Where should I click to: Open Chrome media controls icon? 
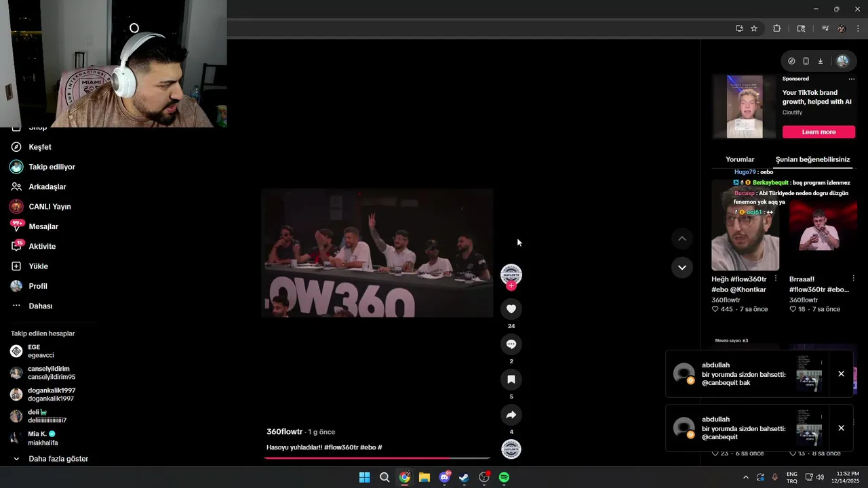(x=825, y=28)
